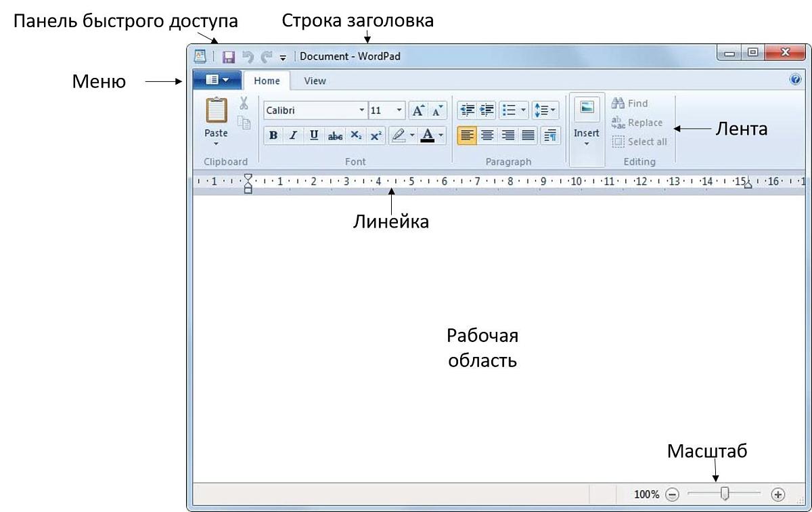Screen dimensions: 812x512
Task: Click the Paste clipboard icon
Action: click(217, 110)
